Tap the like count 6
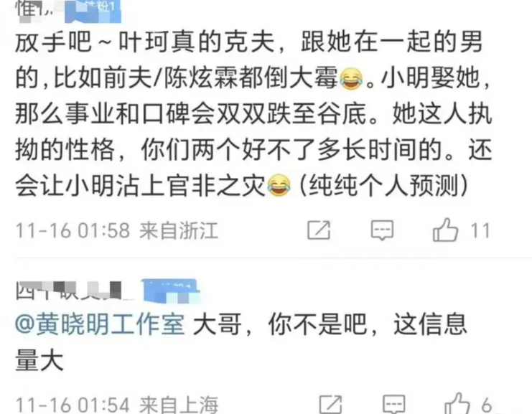The width and height of the screenshot is (532, 414). [487, 405]
